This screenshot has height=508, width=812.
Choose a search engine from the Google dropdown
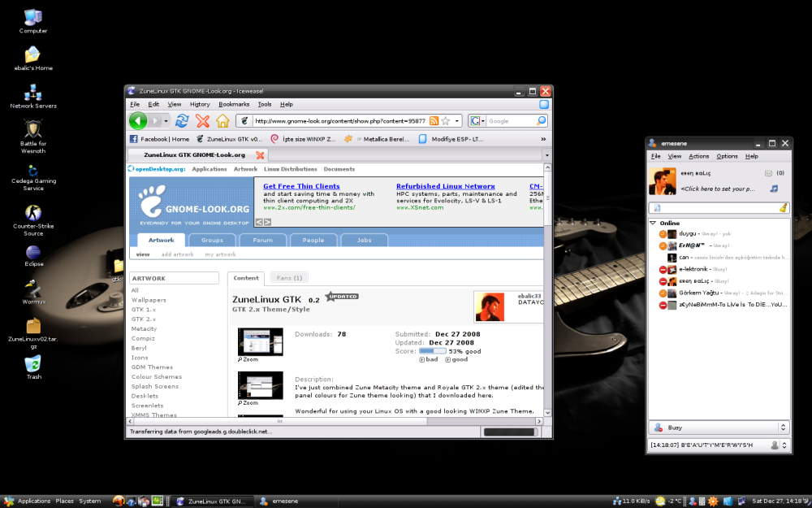coord(477,121)
